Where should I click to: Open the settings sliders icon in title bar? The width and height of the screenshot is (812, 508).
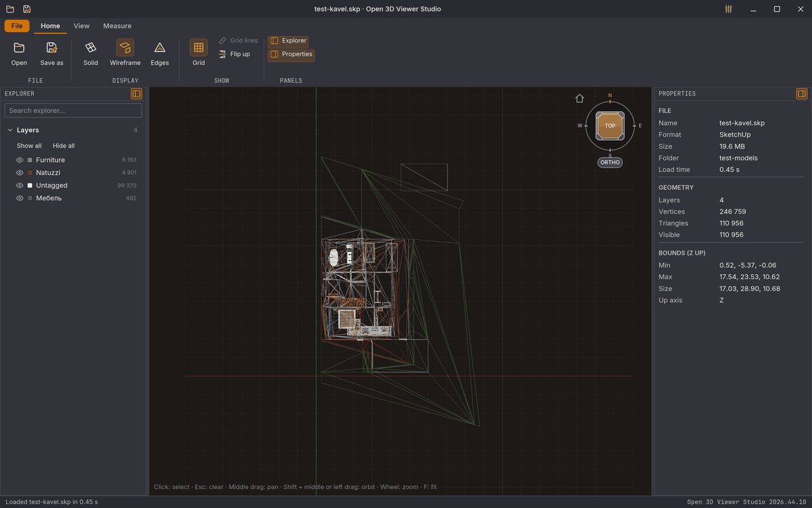[728, 9]
